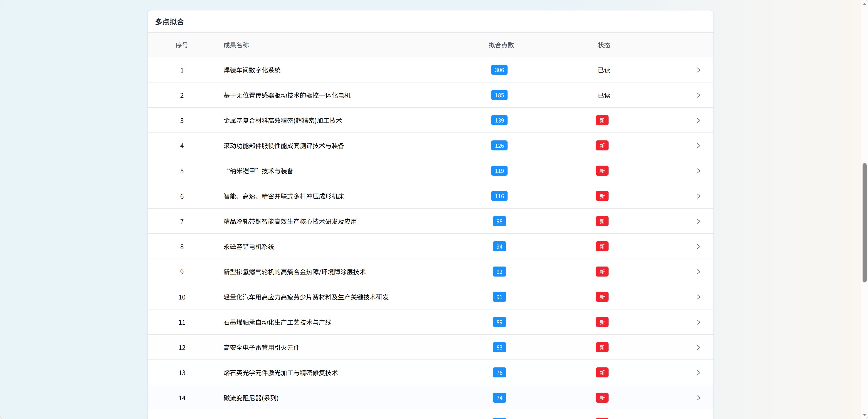Click arrow icon on 精品冷轧带钢 row
Image resolution: width=868 pixels, height=419 pixels.
coord(698,221)
